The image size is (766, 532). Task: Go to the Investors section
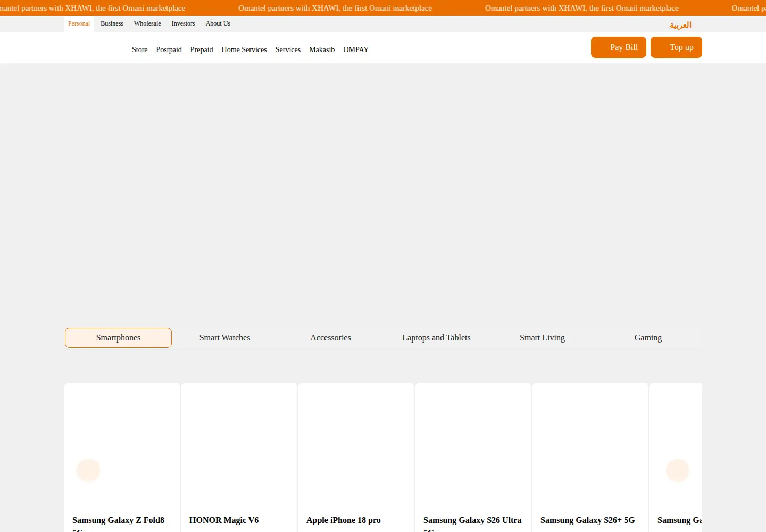pos(183,24)
